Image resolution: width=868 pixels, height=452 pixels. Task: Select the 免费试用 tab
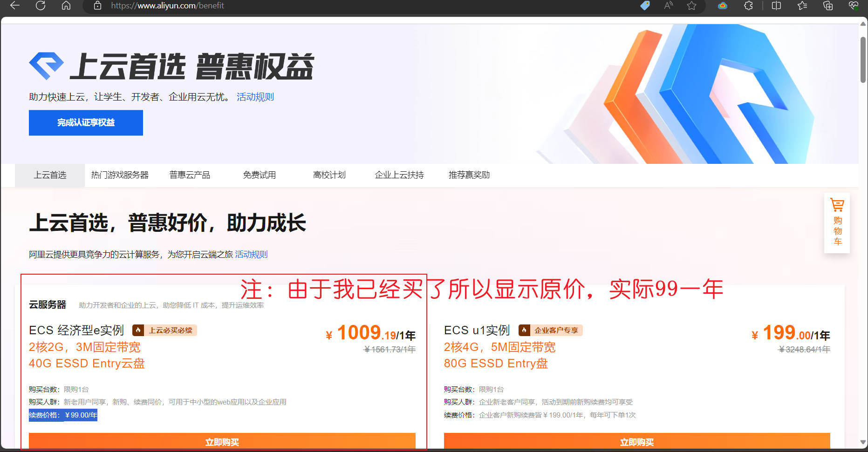(x=260, y=175)
